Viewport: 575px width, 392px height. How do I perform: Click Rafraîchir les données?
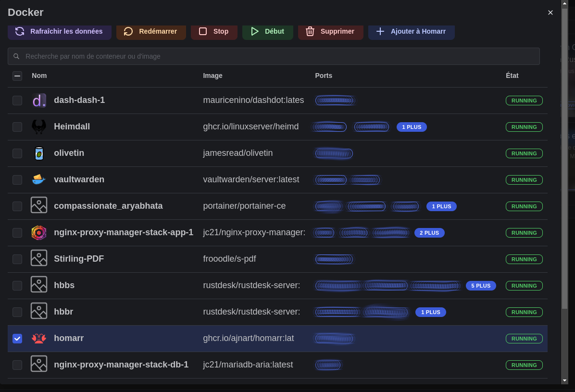pyautogui.click(x=60, y=31)
